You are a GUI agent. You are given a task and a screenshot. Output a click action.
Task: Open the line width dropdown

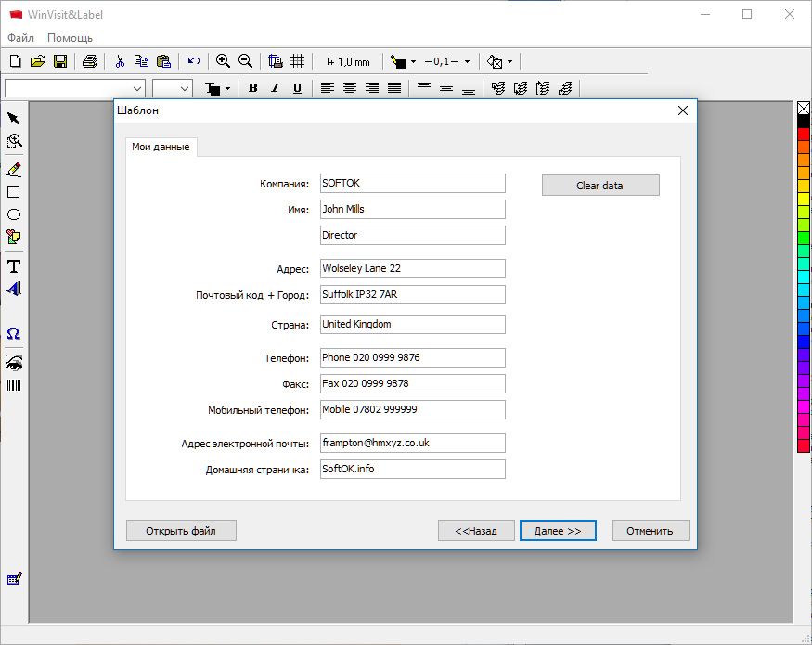(467, 62)
